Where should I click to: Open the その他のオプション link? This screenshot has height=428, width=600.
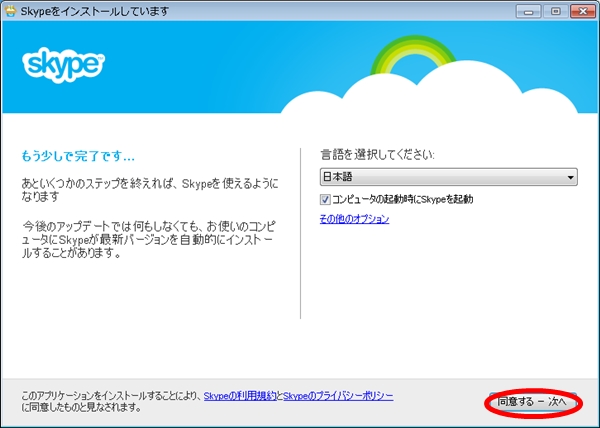click(354, 219)
